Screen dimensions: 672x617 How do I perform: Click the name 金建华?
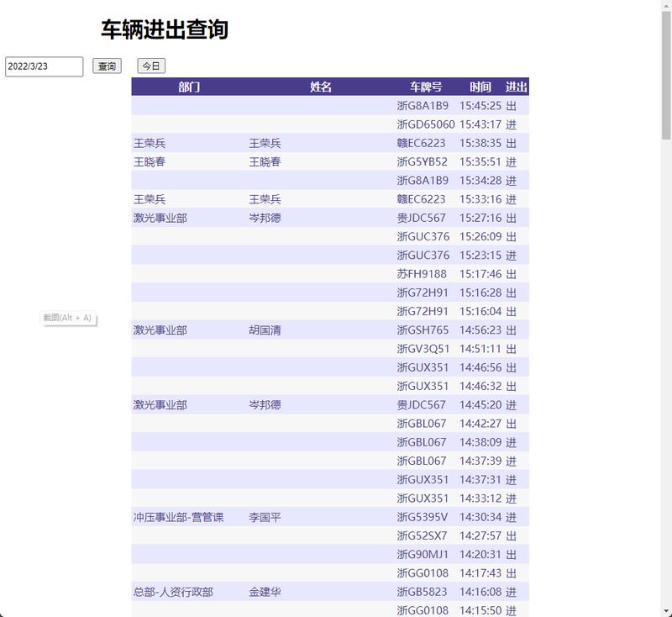tap(265, 592)
